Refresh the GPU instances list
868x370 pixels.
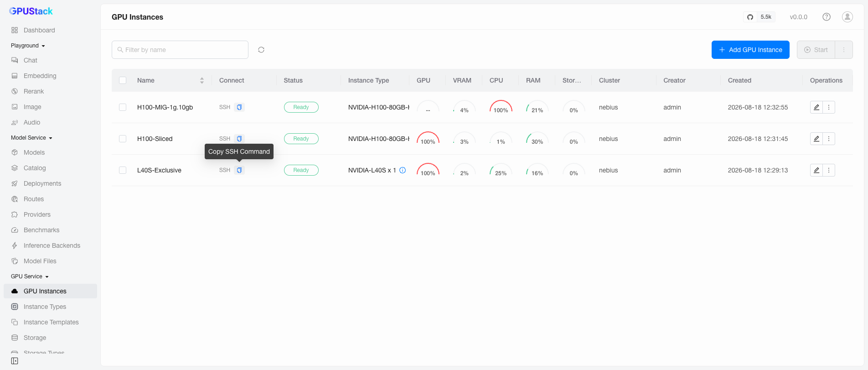pyautogui.click(x=261, y=50)
